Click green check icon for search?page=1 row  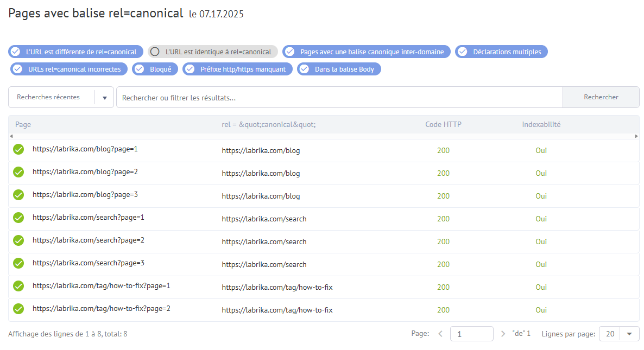[x=18, y=218]
